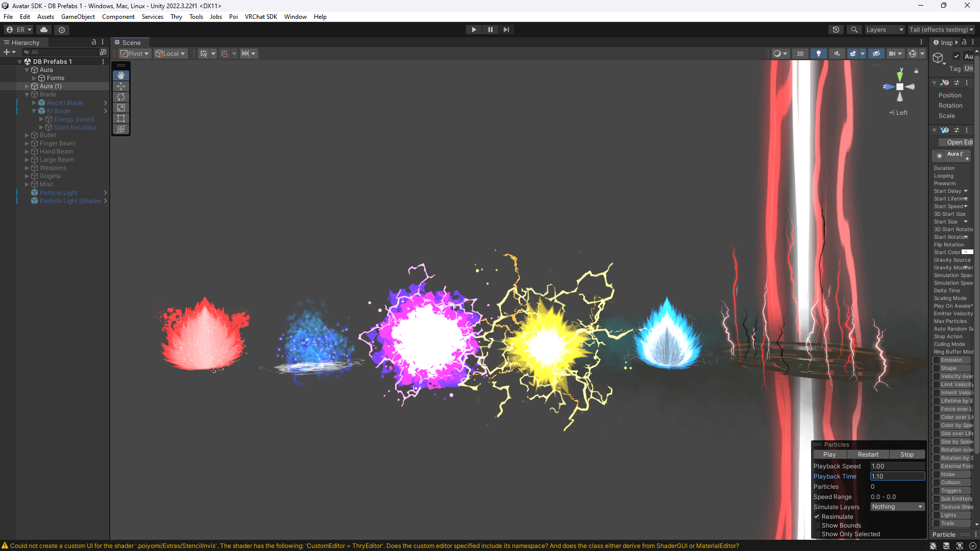The height and width of the screenshot is (551, 980).
Task: Enable the Noise module checkbox
Action: (x=937, y=474)
